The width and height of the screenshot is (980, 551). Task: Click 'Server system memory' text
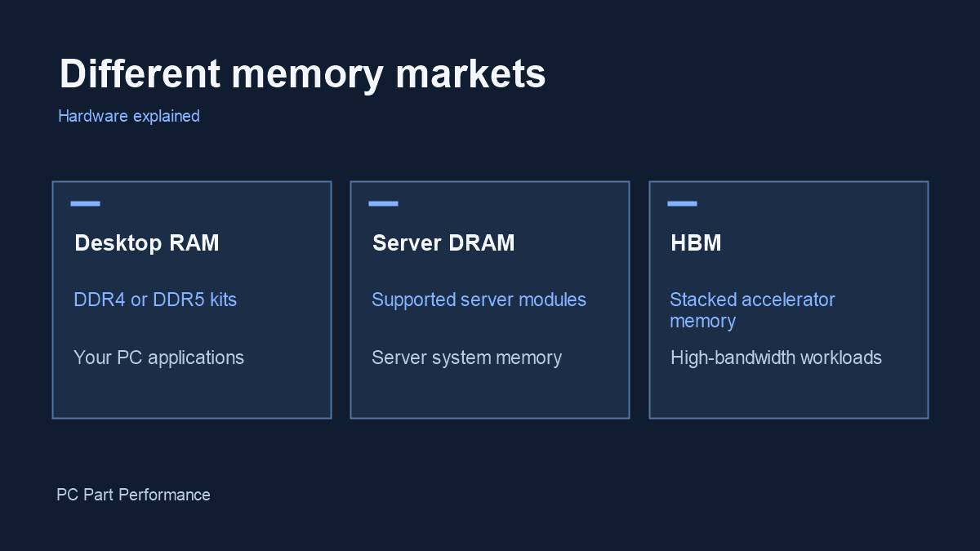(466, 358)
